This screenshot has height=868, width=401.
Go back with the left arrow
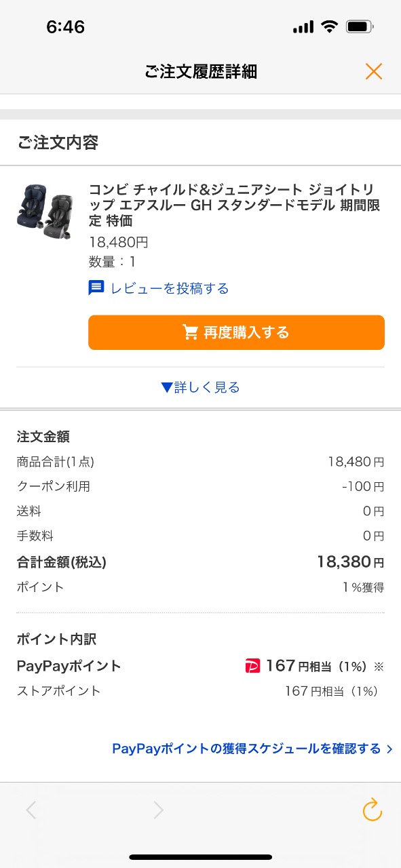[x=31, y=810]
